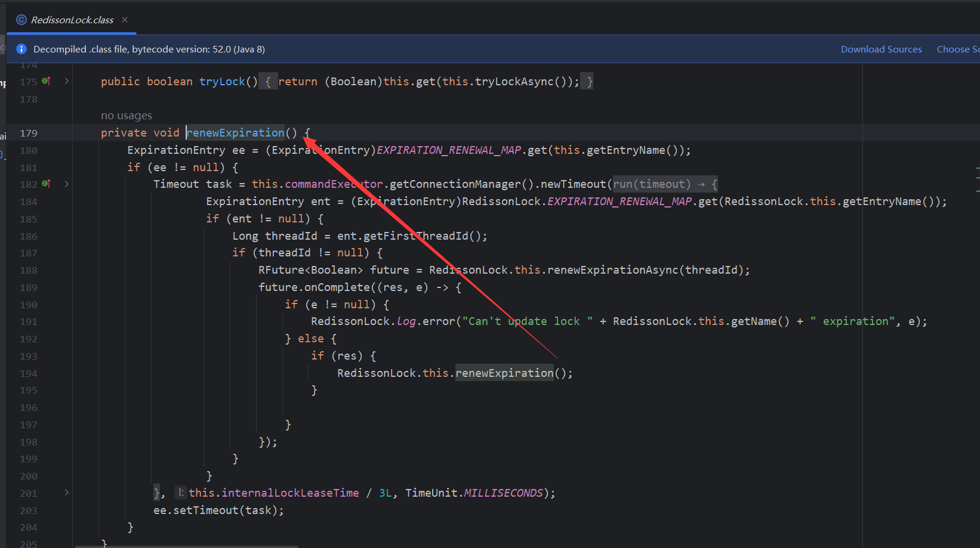Image resolution: width=980 pixels, height=548 pixels.
Task: Click the blue info icon in the decompiled banner
Action: coord(21,49)
